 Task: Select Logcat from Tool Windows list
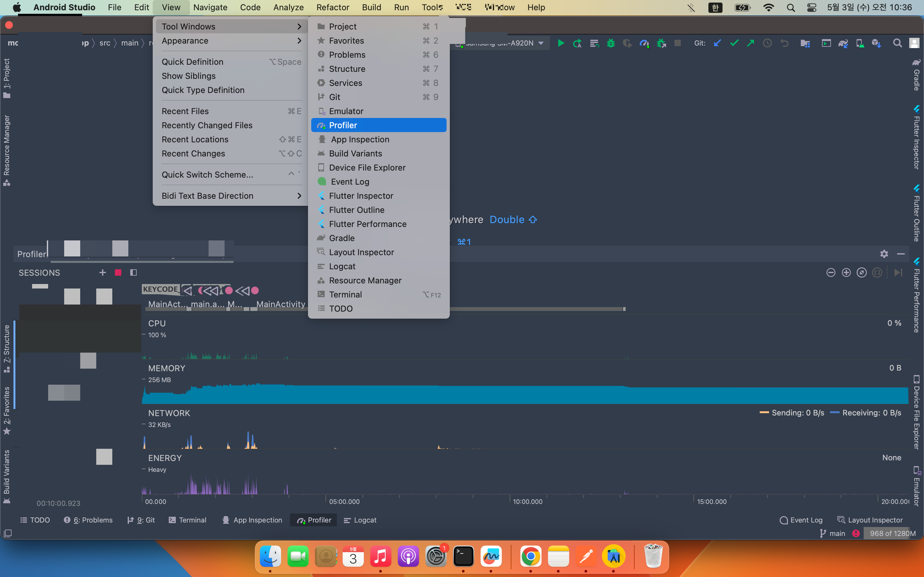click(x=342, y=266)
